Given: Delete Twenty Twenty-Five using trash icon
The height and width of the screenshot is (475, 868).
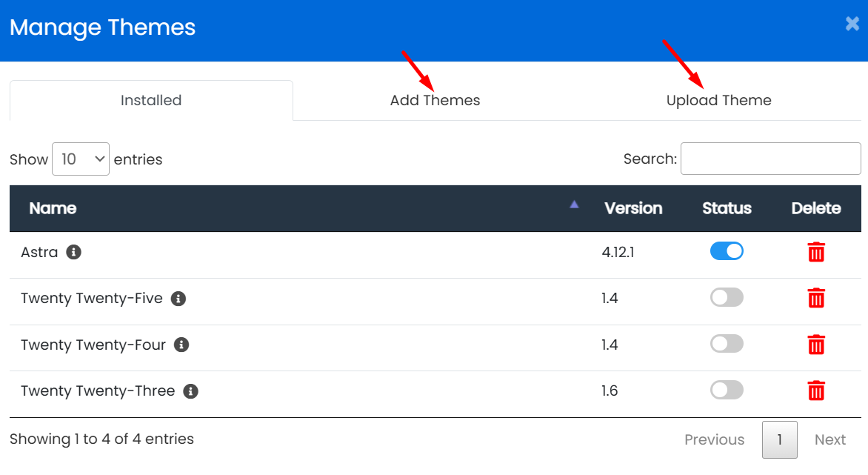Looking at the screenshot, I should pos(815,299).
